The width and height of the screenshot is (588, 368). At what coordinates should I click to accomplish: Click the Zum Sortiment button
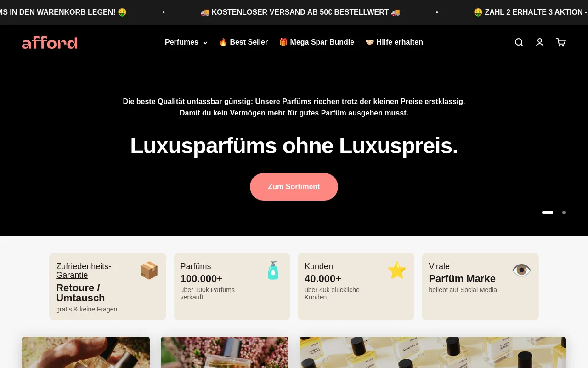(x=294, y=187)
